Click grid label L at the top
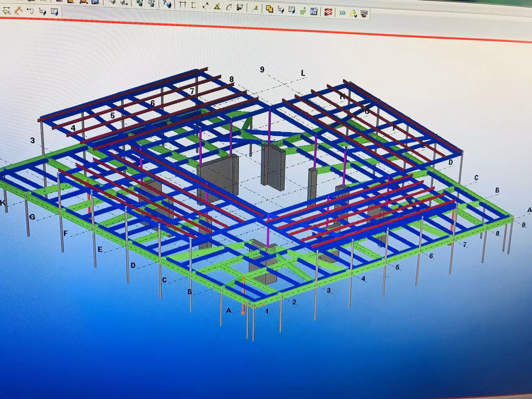This screenshot has height=399, width=532. click(303, 73)
